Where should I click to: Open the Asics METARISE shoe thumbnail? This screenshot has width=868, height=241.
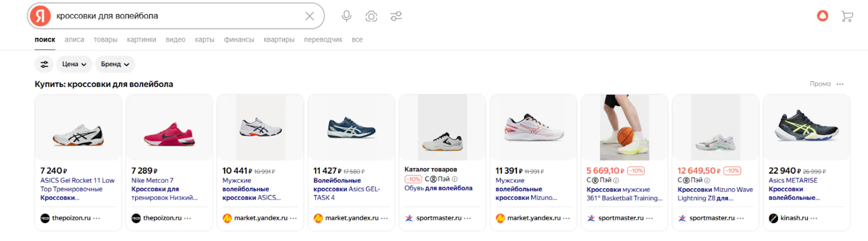(x=806, y=128)
